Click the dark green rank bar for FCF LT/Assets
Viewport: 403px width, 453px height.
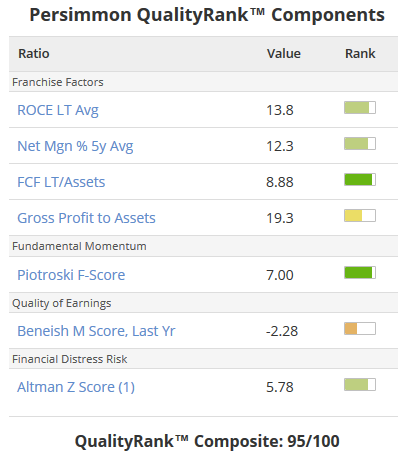coord(360,180)
